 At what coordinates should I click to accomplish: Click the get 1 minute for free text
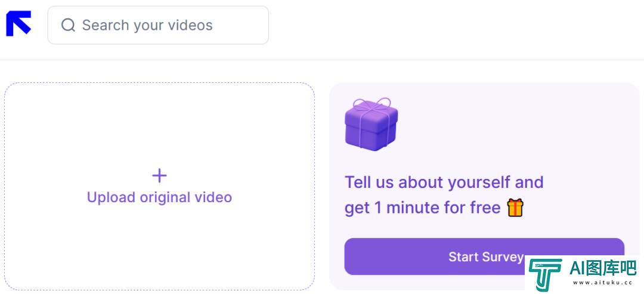422,208
